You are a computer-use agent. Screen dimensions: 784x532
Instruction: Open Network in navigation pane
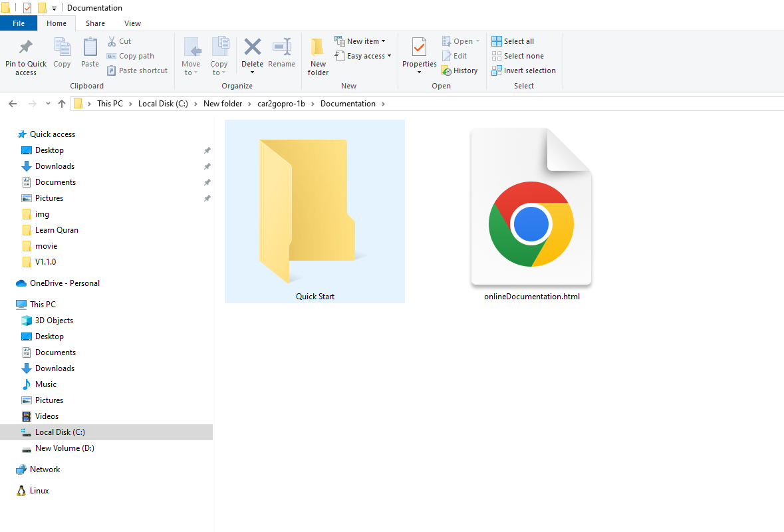(x=38, y=469)
